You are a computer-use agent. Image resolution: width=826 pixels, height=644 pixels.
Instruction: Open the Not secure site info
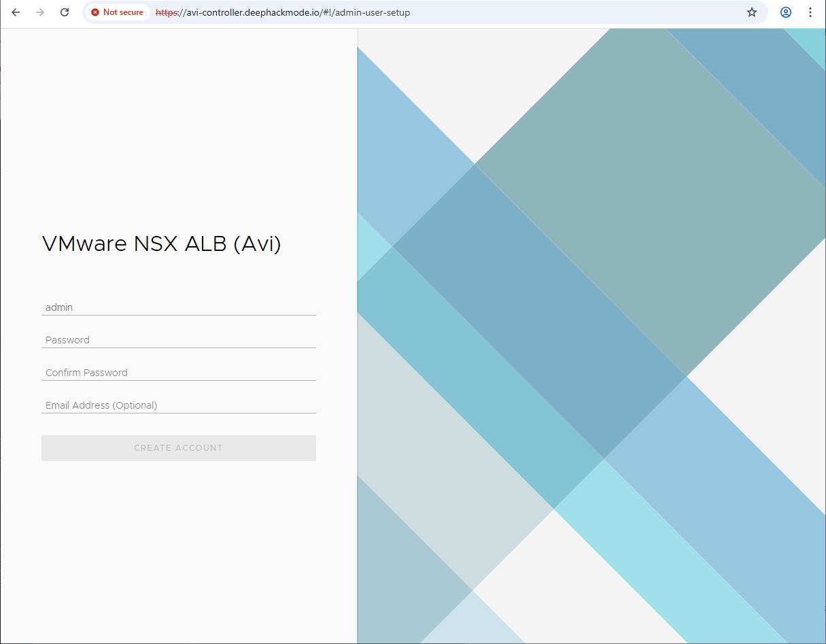click(x=117, y=12)
